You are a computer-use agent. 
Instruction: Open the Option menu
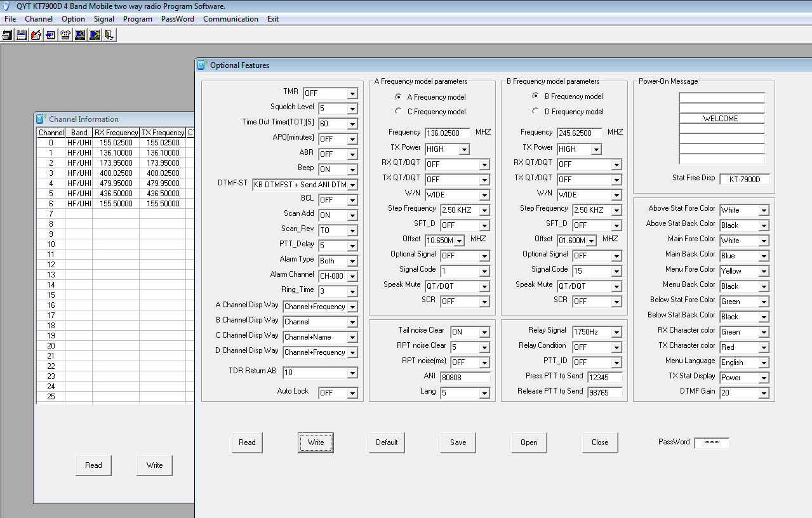pyautogui.click(x=74, y=19)
